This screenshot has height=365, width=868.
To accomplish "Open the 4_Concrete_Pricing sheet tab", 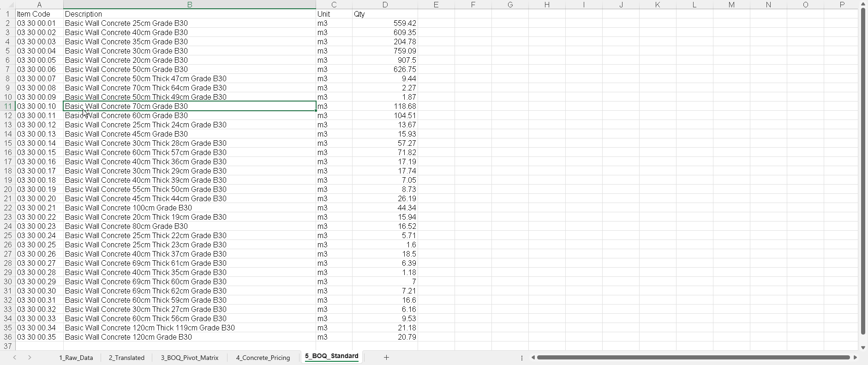I will [263, 358].
